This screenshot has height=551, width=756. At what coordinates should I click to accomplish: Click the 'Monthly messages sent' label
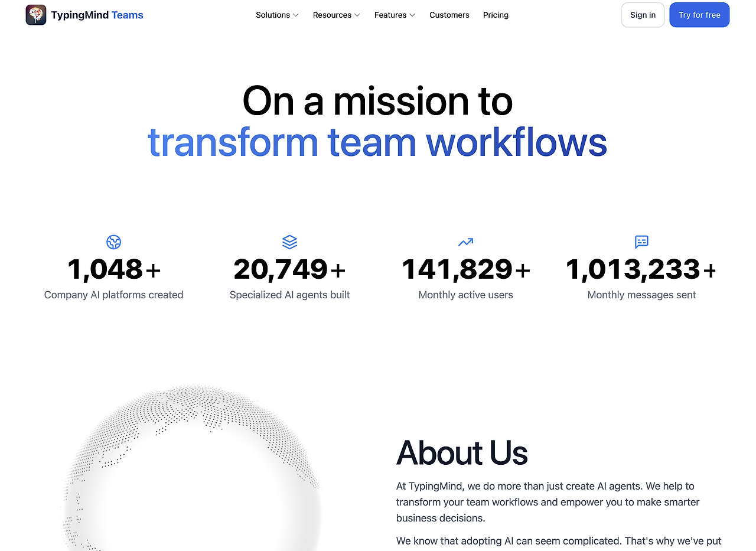click(641, 295)
